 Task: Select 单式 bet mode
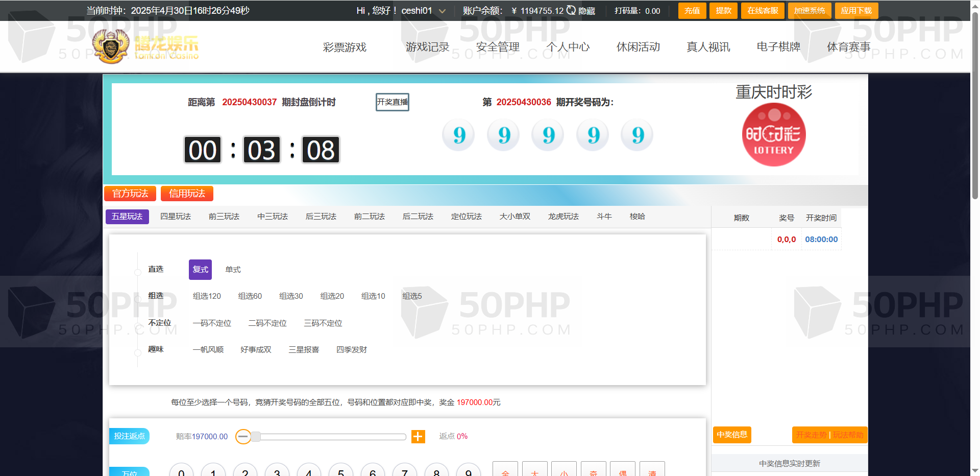coord(233,270)
